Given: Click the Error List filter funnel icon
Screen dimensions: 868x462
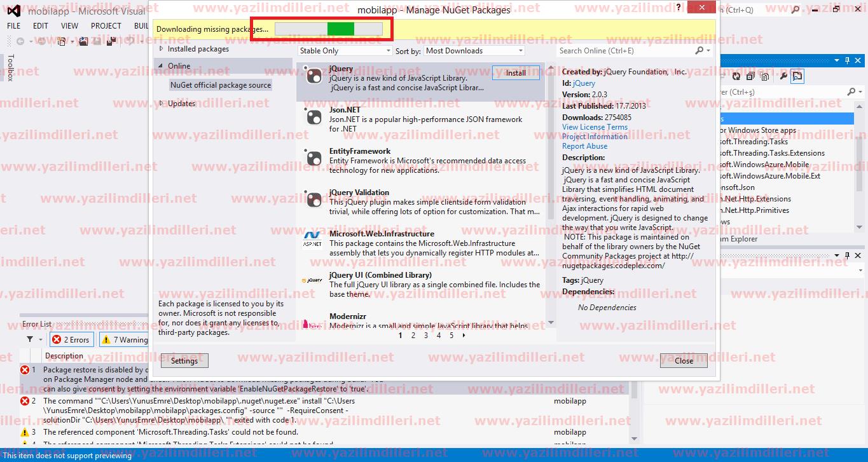Looking at the screenshot, I should [30, 340].
